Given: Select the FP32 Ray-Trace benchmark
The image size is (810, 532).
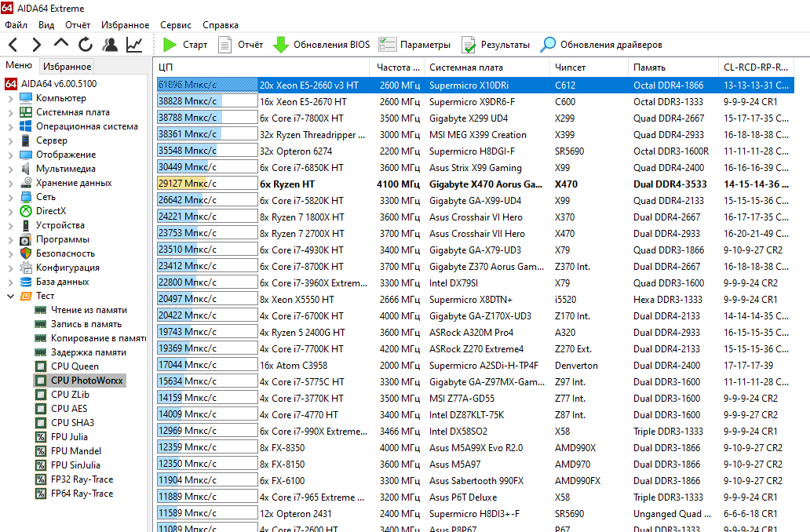Looking at the screenshot, I should point(82,479).
